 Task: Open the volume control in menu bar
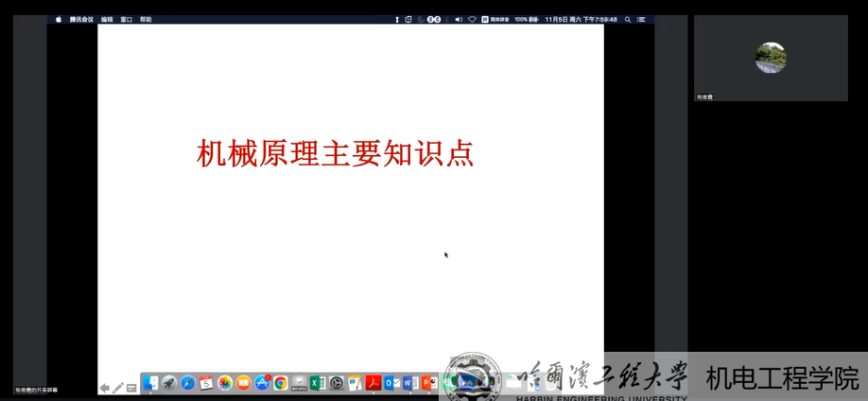(459, 19)
